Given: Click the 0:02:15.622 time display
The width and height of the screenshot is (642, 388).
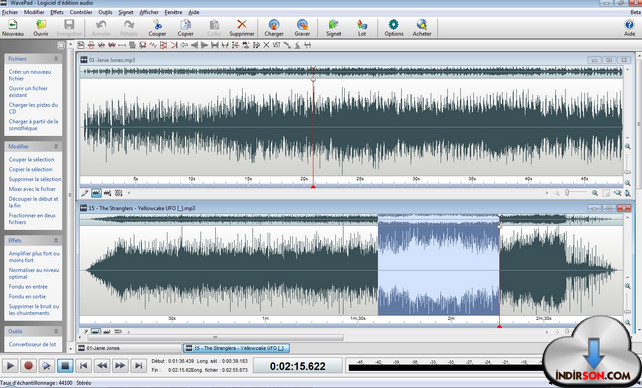Looking at the screenshot, I should 298,366.
